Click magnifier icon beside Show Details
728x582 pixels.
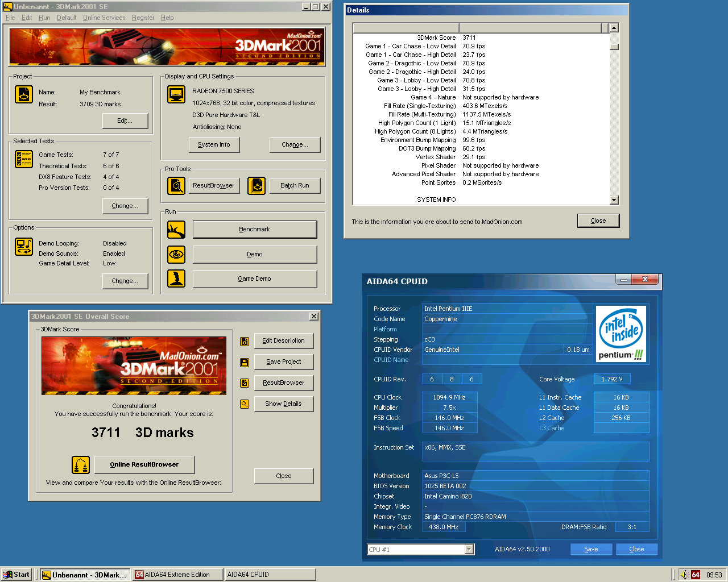click(x=245, y=404)
